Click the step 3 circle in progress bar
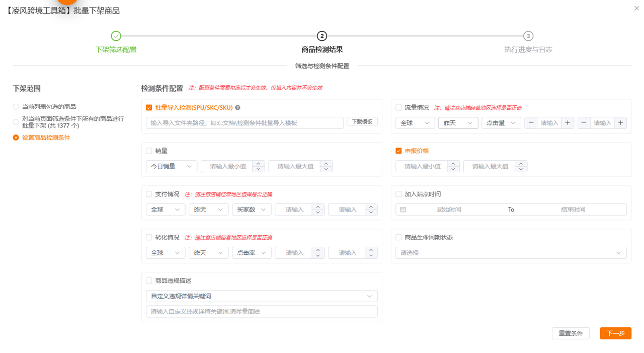644x353 pixels. point(528,36)
